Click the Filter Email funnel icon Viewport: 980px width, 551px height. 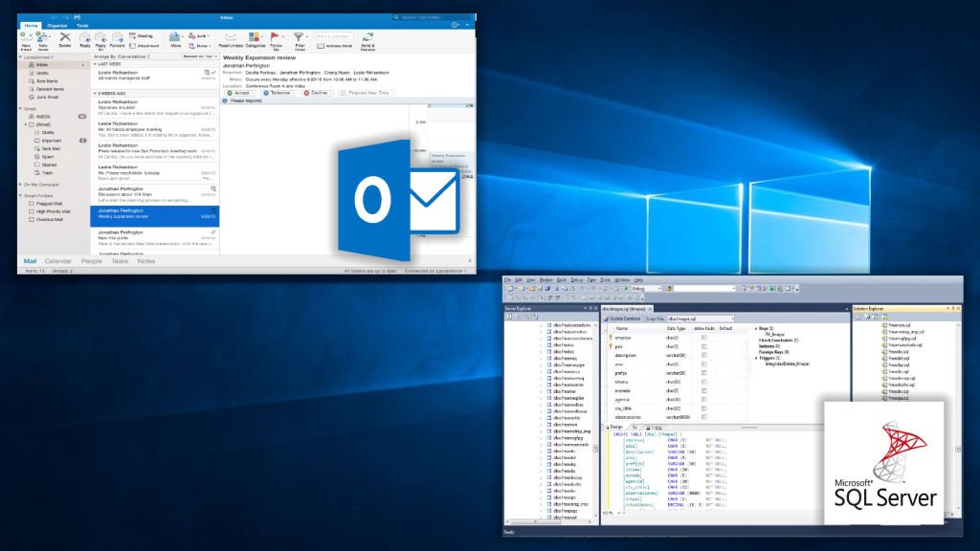click(300, 37)
